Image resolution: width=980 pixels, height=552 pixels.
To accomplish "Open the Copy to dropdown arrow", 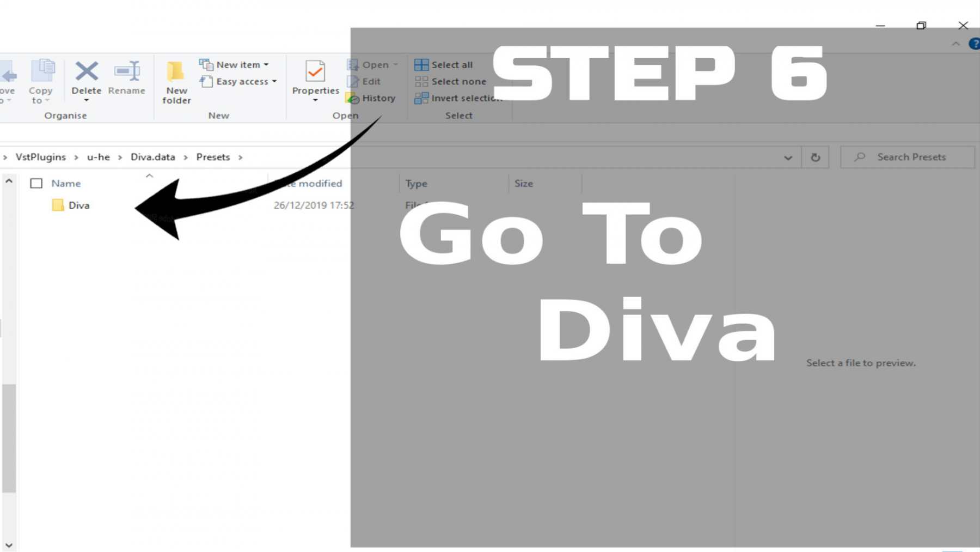I will [47, 100].
